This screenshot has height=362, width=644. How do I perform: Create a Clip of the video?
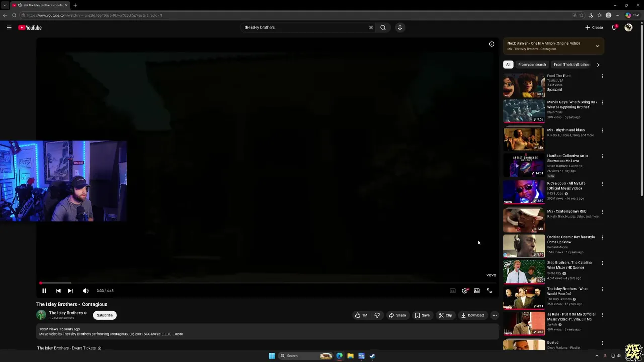point(445,315)
